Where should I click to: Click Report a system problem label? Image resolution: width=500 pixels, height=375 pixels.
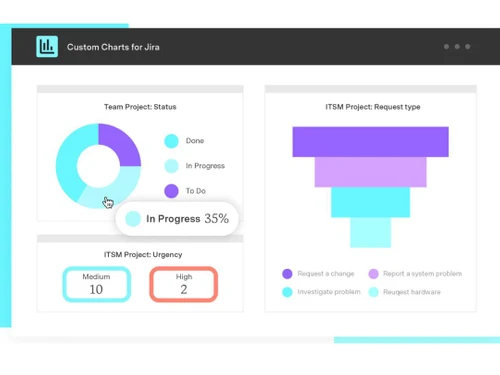pyautogui.click(x=422, y=274)
